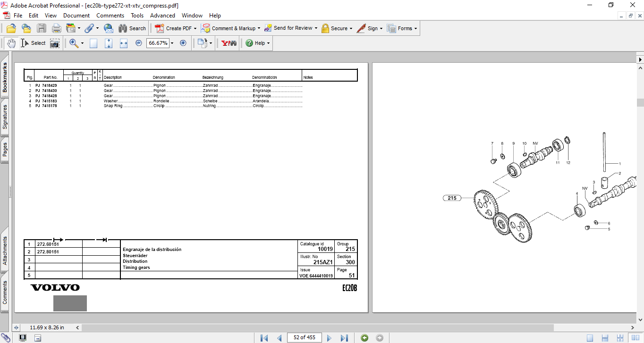The image size is (644, 343).
Task: Expand the Create PDF dropdown
Action: point(195,28)
